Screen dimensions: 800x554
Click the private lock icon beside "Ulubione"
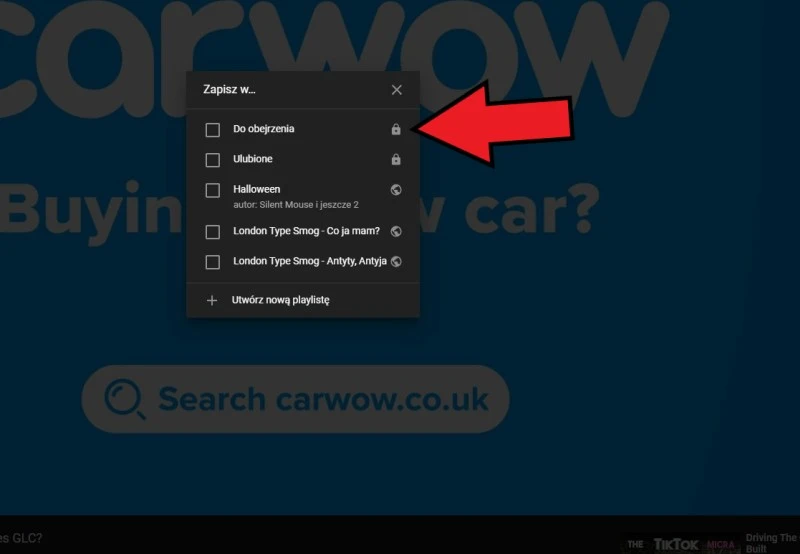click(396, 160)
